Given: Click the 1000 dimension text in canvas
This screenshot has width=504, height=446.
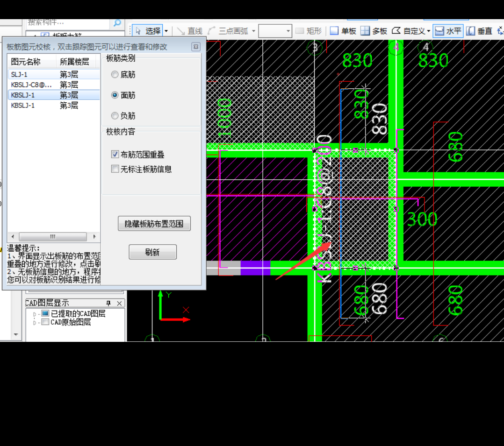Looking at the screenshot, I should [x=224, y=118].
